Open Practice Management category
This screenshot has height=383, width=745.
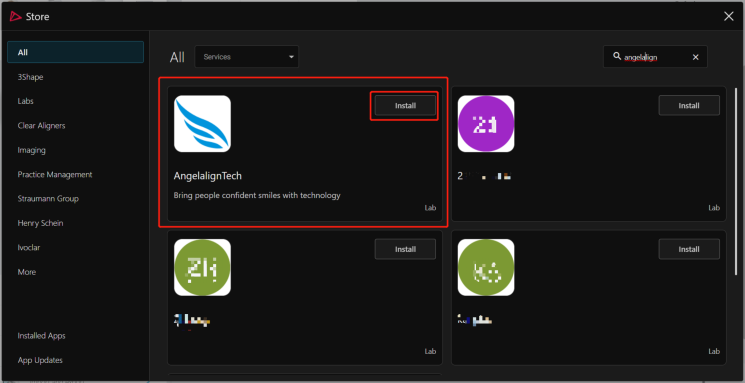pos(55,174)
